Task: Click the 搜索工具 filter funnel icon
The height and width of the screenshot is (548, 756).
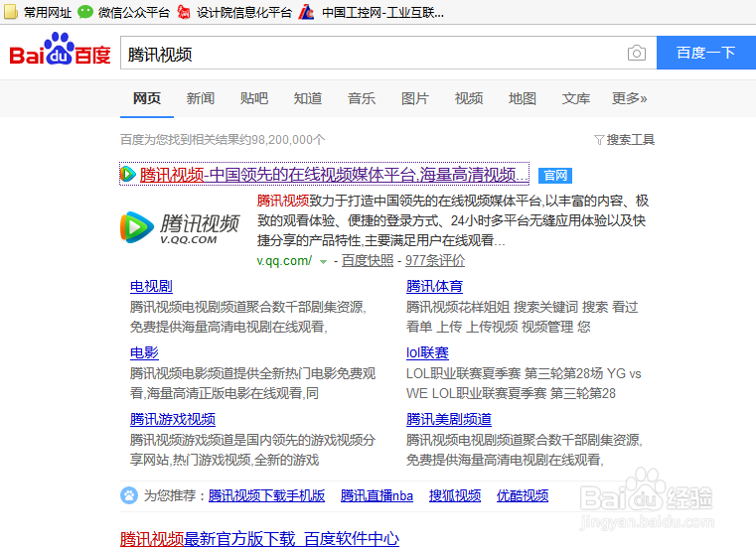Action: [x=599, y=140]
